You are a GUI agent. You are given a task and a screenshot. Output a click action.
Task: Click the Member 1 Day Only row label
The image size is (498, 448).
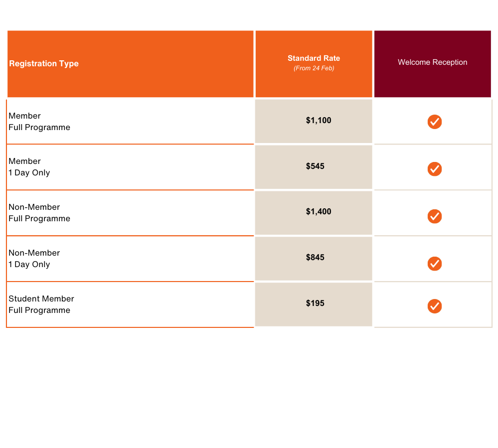[x=29, y=167]
